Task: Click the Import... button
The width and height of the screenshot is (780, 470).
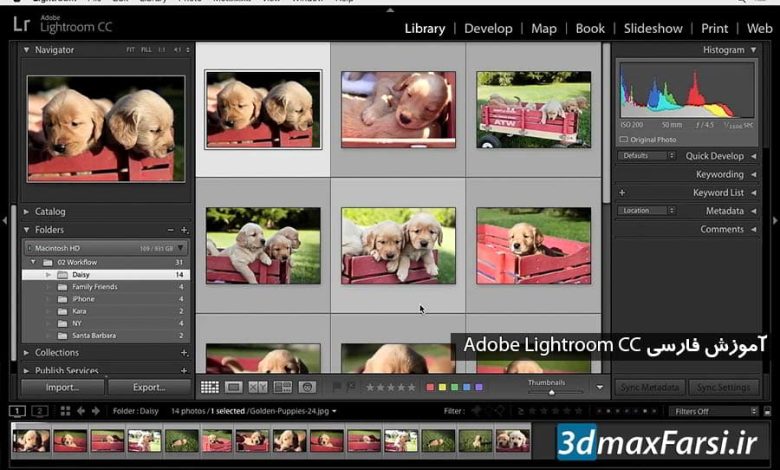Action: tap(63, 387)
